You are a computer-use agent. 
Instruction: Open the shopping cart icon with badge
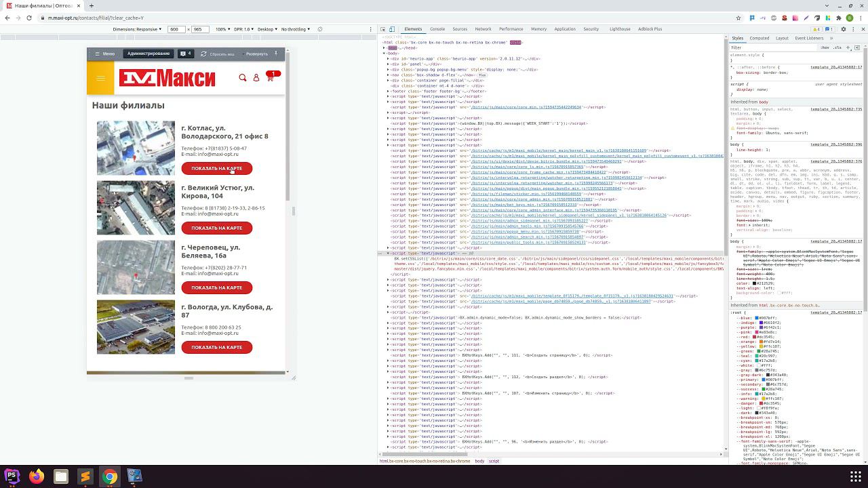click(271, 77)
